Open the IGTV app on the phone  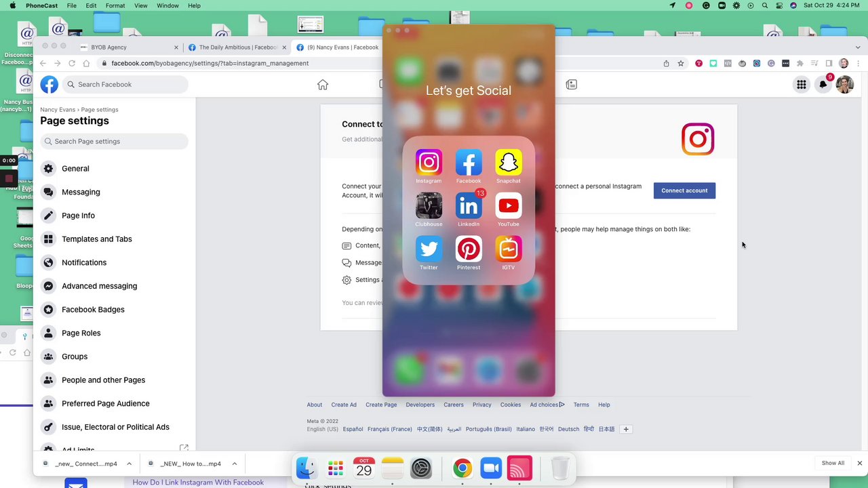[x=509, y=249]
